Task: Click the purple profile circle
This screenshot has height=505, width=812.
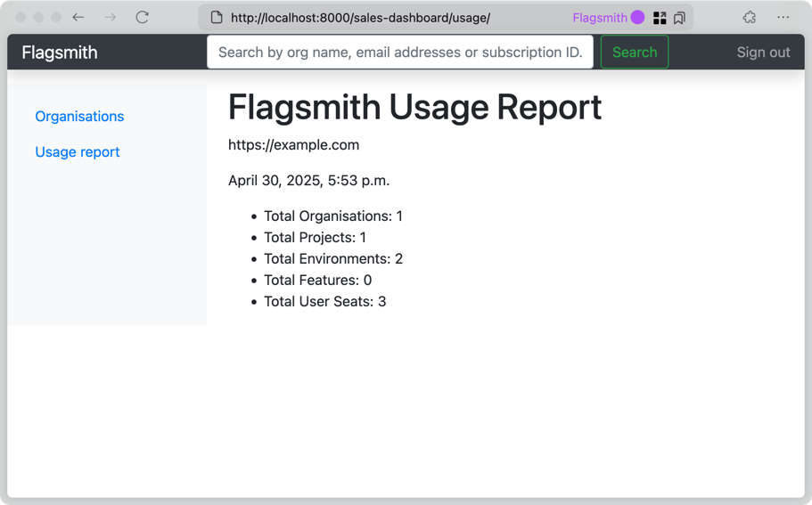Action: [x=637, y=17]
